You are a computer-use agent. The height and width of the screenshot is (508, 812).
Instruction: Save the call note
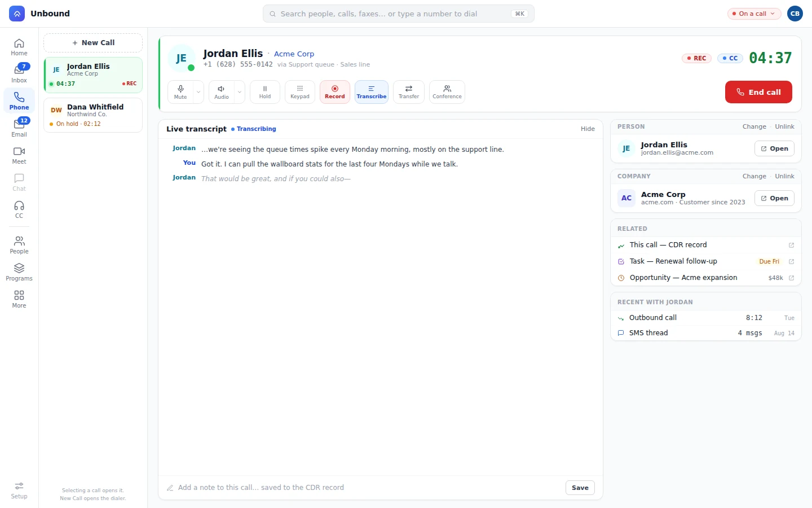(x=580, y=488)
